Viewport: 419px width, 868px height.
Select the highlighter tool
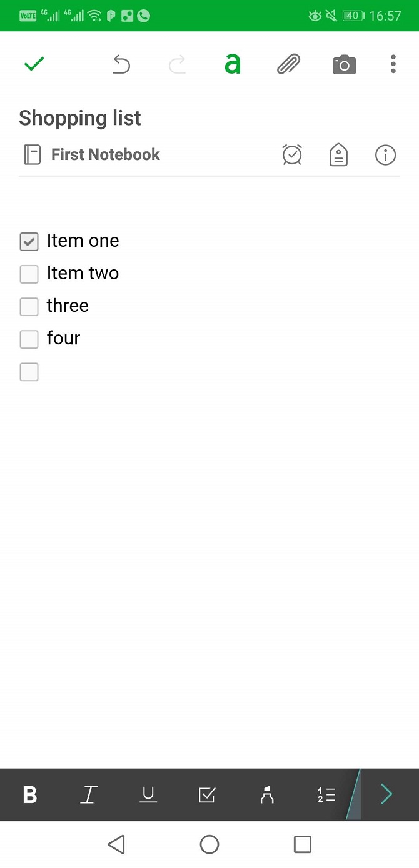point(267,795)
